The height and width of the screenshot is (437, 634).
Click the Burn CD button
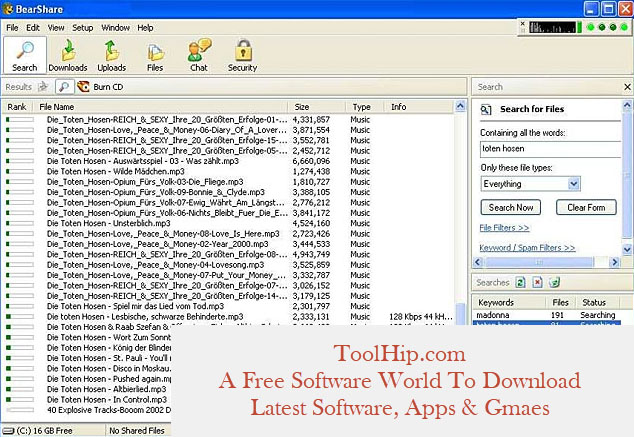100,87
